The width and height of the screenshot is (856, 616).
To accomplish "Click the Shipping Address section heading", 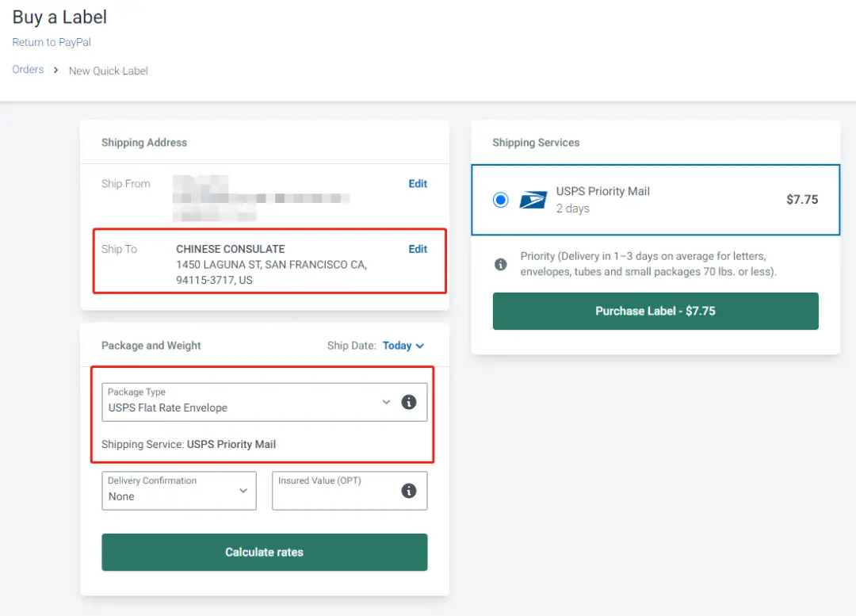I will 144,143.
